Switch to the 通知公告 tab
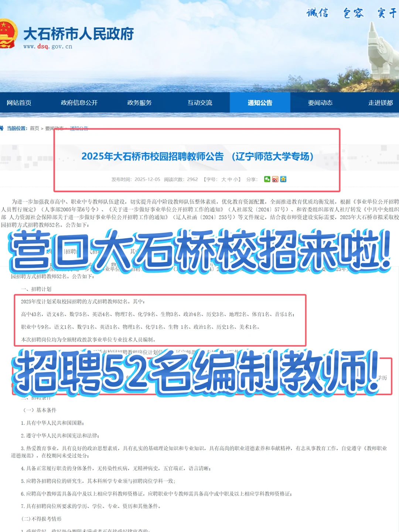Screen dimensions: 399x532 click(x=260, y=103)
